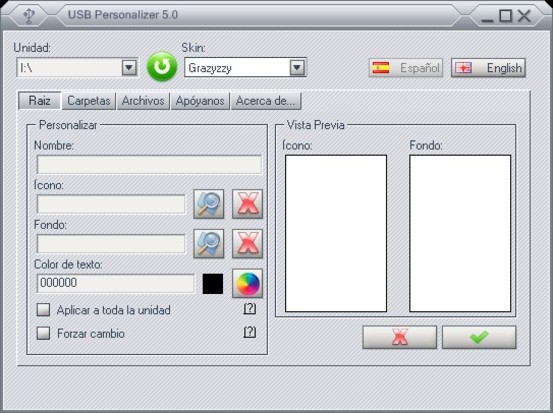
Task: Click the black text color swatch
Action: pos(213,284)
